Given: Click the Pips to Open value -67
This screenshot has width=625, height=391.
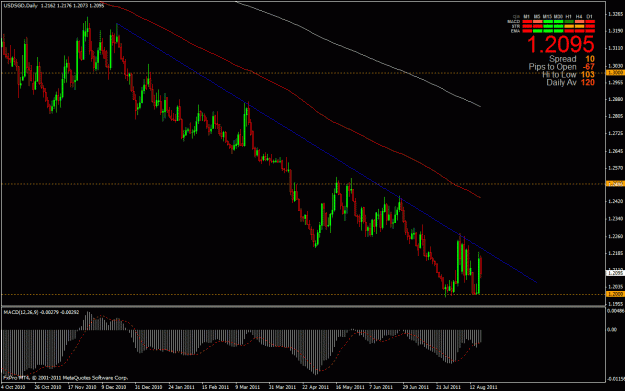Looking at the screenshot, I should pyautogui.click(x=588, y=67).
